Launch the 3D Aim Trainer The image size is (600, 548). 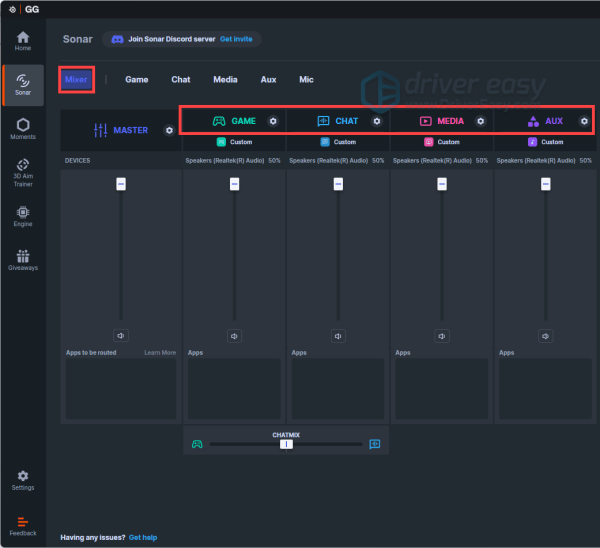click(22, 169)
